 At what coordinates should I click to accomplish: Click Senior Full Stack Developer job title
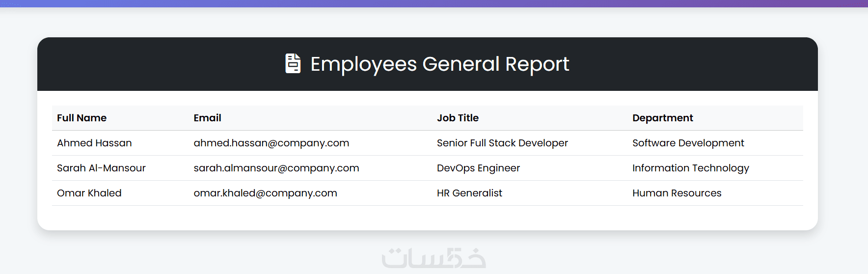(x=502, y=143)
